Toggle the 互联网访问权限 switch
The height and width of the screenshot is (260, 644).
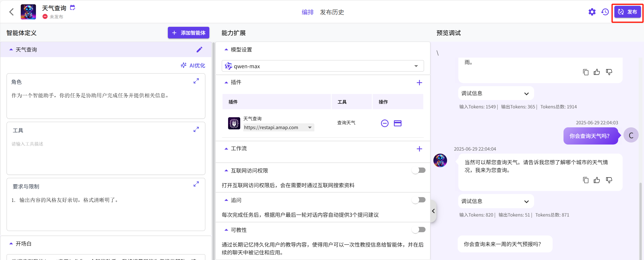pos(419,170)
